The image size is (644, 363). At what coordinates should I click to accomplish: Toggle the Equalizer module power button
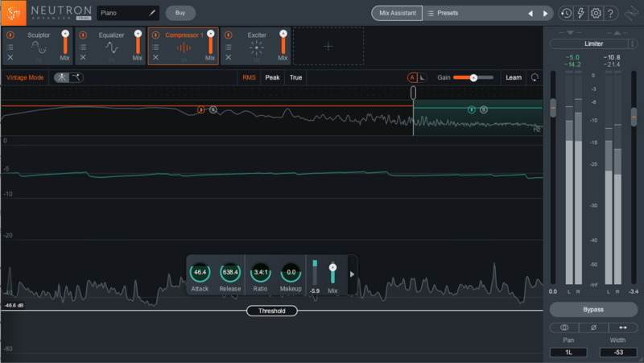pyautogui.click(x=83, y=35)
